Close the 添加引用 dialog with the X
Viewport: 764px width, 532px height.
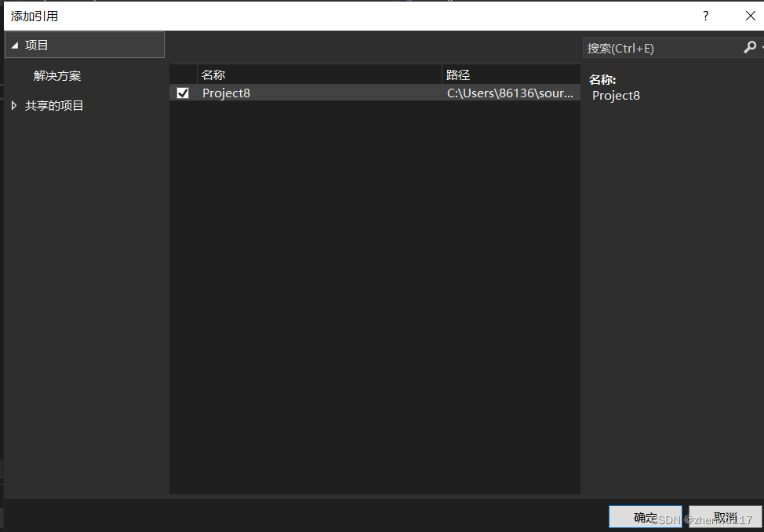tap(750, 16)
